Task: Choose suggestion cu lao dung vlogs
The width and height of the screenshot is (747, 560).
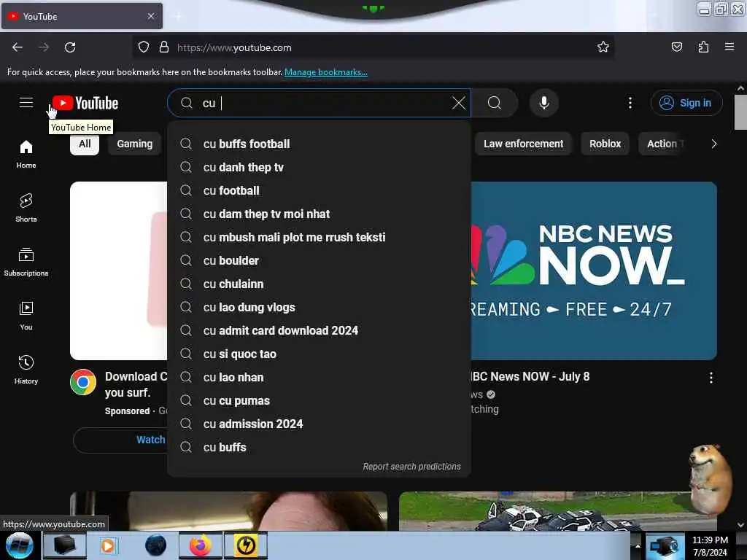Action: [320, 307]
